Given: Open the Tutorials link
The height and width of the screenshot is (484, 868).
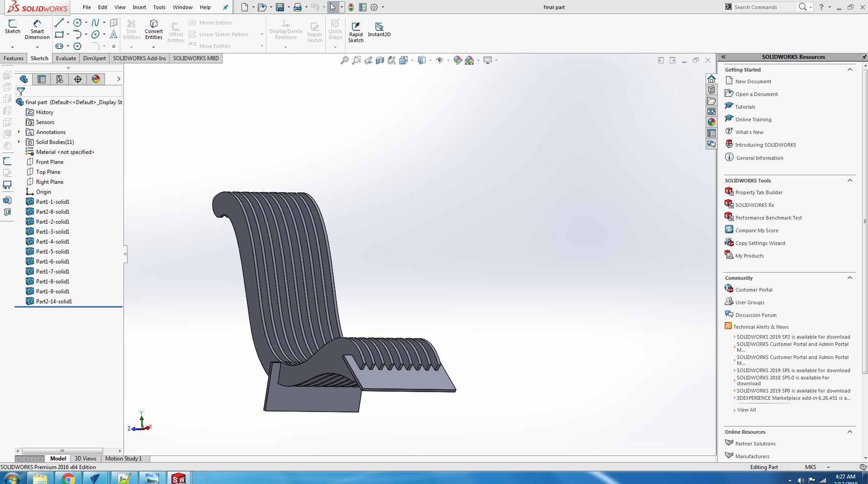Looking at the screenshot, I should pyautogui.click(x=745, y=107).
